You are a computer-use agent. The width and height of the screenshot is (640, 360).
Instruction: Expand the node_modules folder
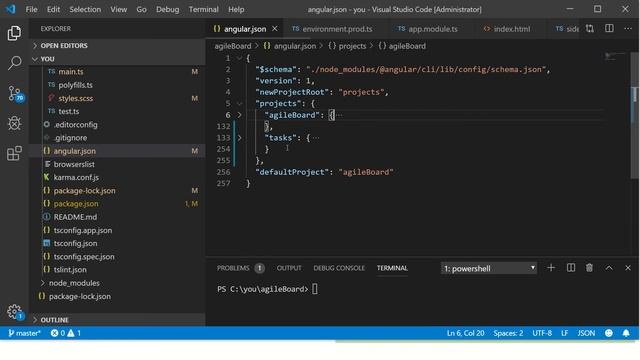click(74, 283)
